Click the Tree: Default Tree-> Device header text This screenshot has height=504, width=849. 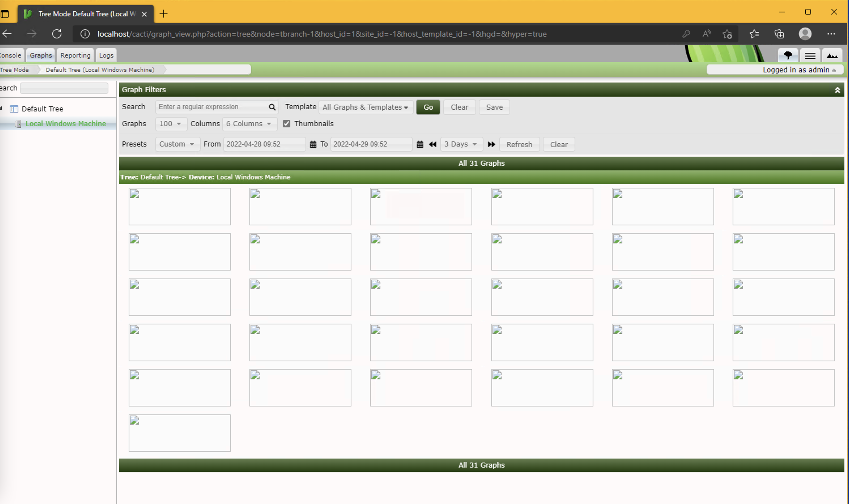pyautogui.click(x=205, y=177)
